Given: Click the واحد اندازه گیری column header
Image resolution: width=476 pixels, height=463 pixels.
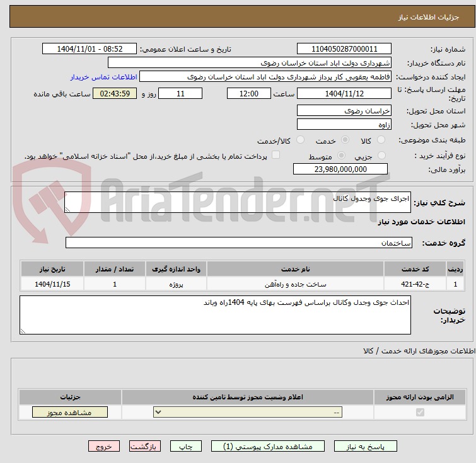Looking at the screenshot, I should coord(176,269).
